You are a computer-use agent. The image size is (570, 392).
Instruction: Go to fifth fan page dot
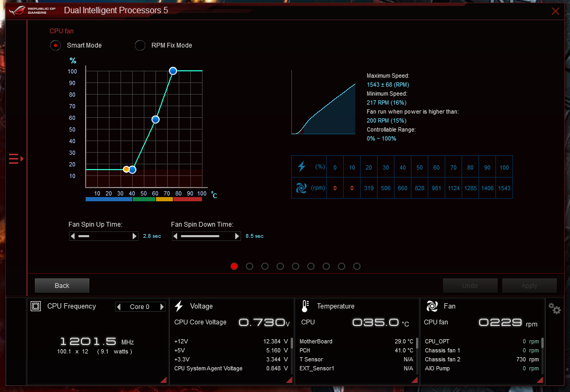click(296, 266)
